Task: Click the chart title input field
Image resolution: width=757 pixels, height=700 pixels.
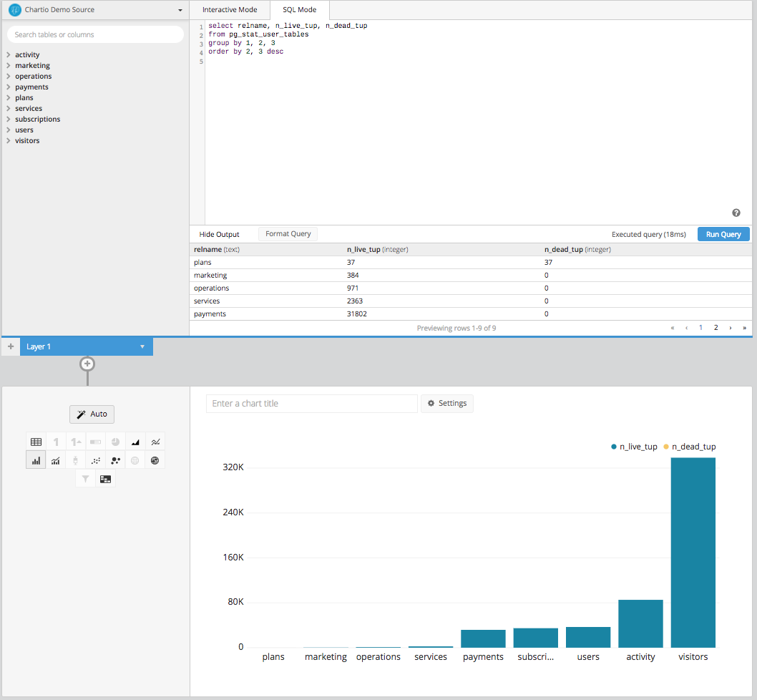Action: 311,404
